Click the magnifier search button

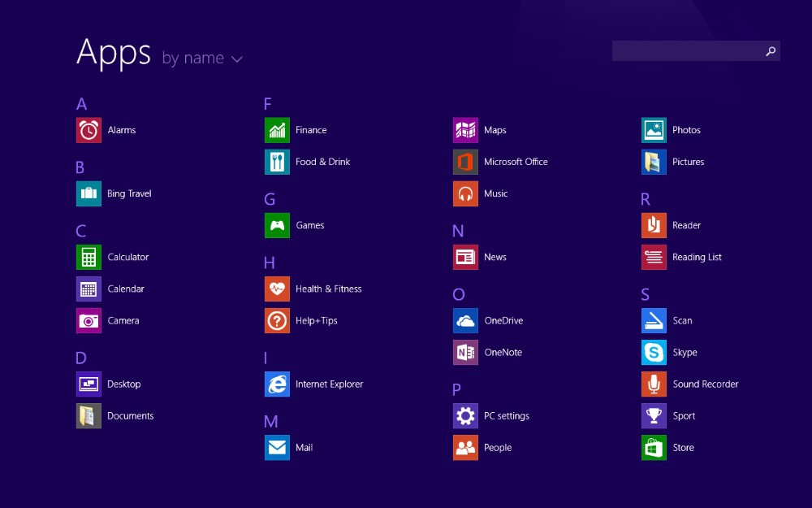pos(771,50)
